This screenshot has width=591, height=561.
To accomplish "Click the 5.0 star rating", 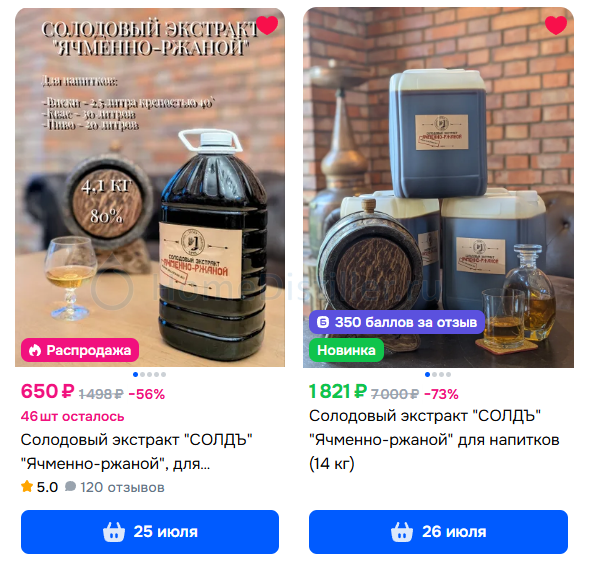I will (x=40, y=487).
